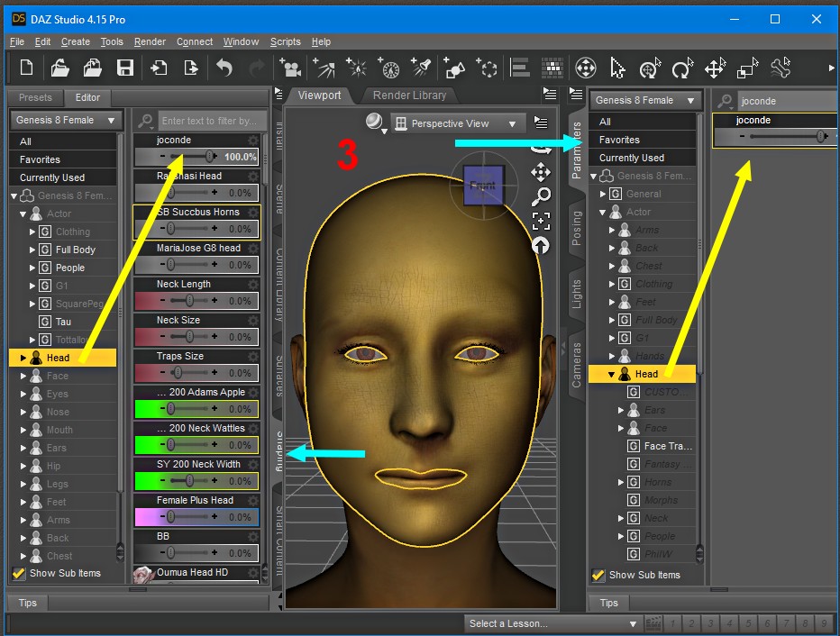Select the Translate tool

[716, 68]
